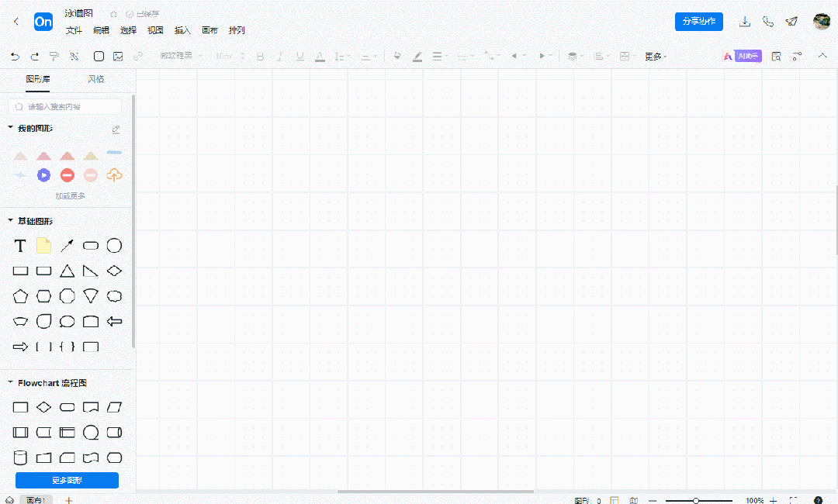Switch to the 图形库 tab

click(38, 79)
